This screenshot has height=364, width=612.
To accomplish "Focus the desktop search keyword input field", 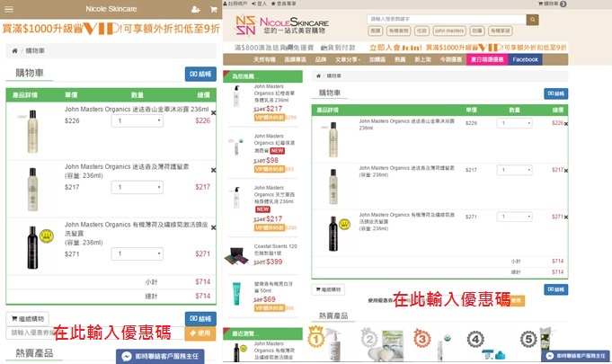I will (x=447, y=19).
